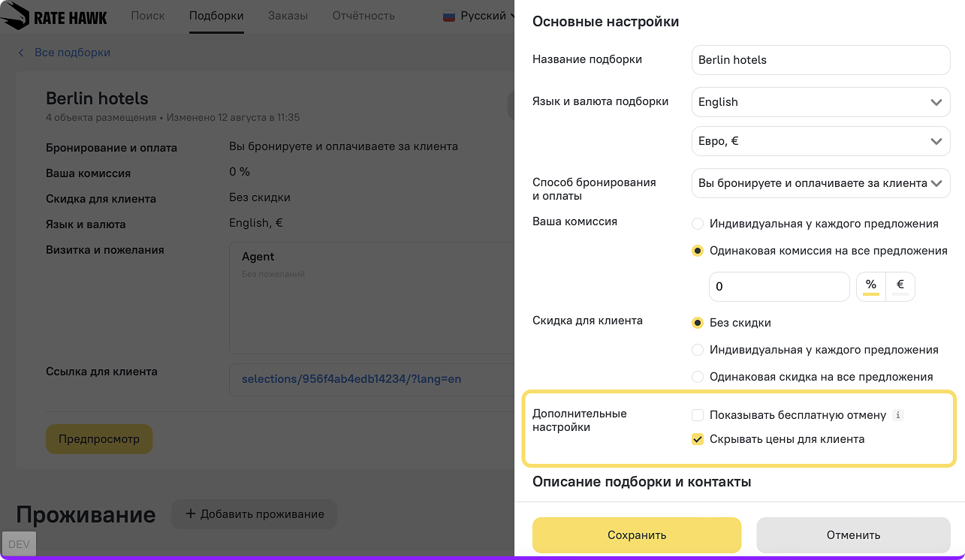Viewport: 965px width, 560px height.
Task: Click the commission value input field
Action: click(x=779, y=286)
